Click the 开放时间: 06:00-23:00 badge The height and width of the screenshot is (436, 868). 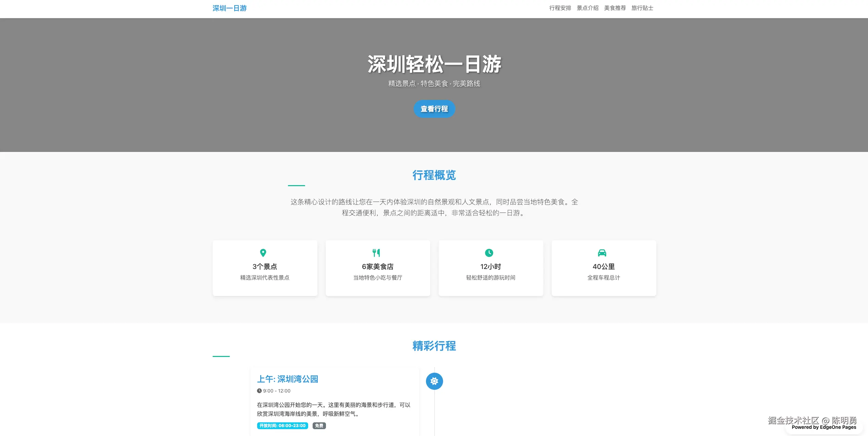pyautogui.click(x=282, y=426)
